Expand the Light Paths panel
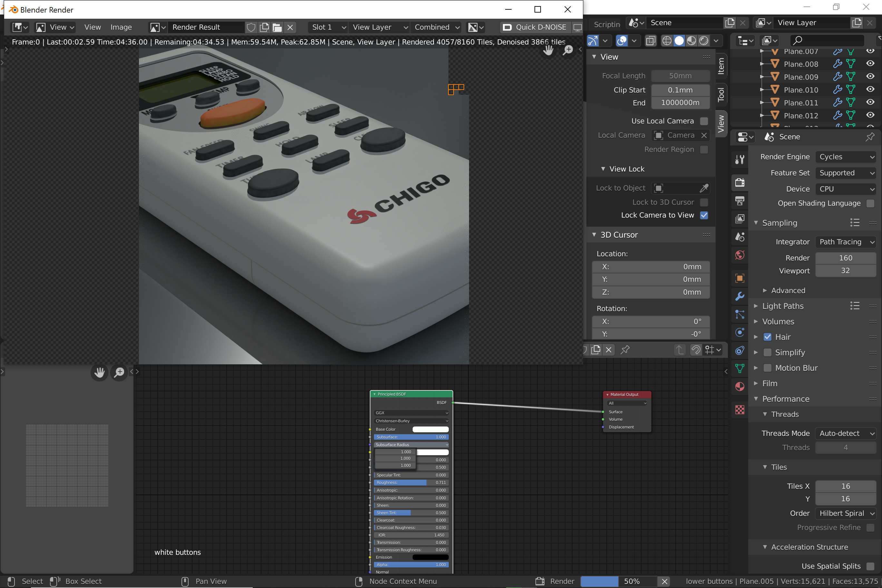882x588 pixels. (782, 306)
